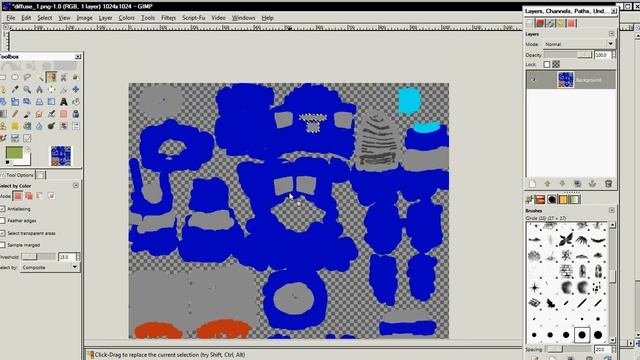This screenshot has height=360, width=640.
Task: Select the Free Select lasso tool
Action: tap(27, 77)
